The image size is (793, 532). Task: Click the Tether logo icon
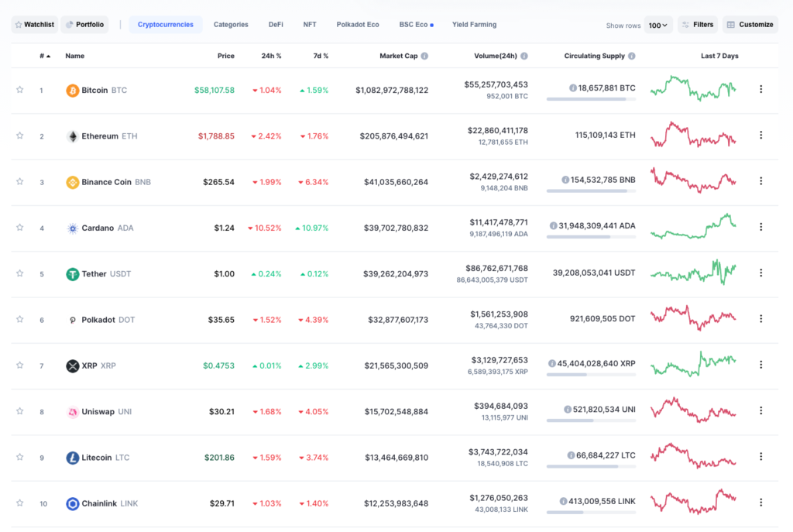coord(72,274)
